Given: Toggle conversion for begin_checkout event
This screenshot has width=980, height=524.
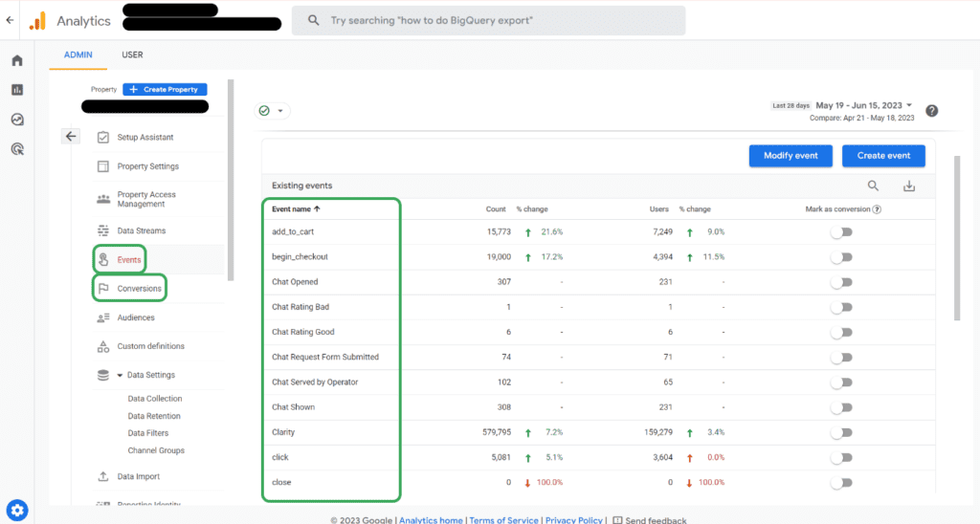Looking at the screenshot, I should (841, 256).
